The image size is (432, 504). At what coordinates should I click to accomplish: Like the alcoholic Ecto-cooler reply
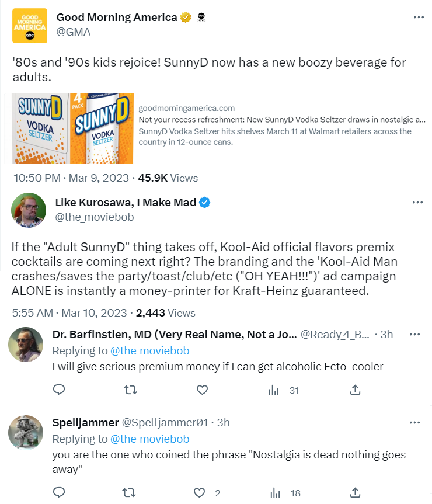[x=202, y=390]
